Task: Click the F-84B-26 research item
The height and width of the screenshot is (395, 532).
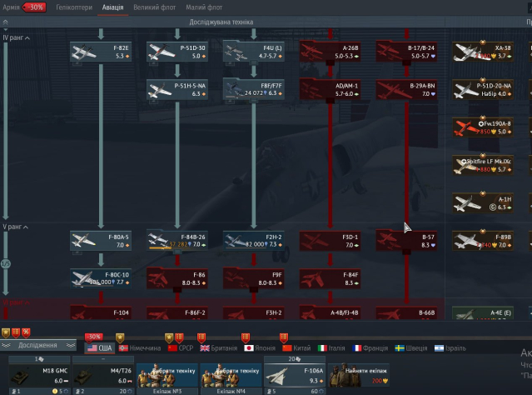Action: [177, 241]
